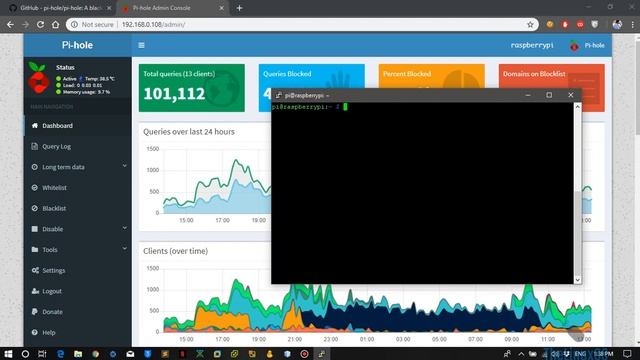Click the Dashboard home icon
640x360 pixels.
(35, 126)
